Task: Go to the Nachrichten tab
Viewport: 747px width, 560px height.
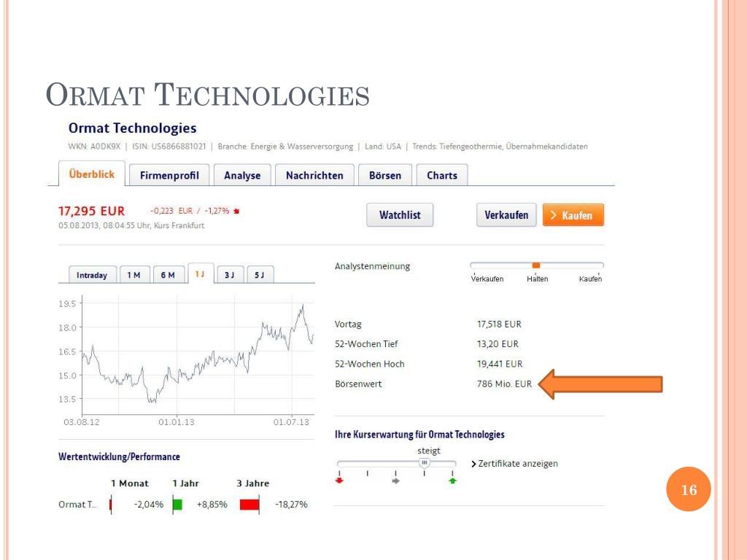Action: tap(314, 175)
